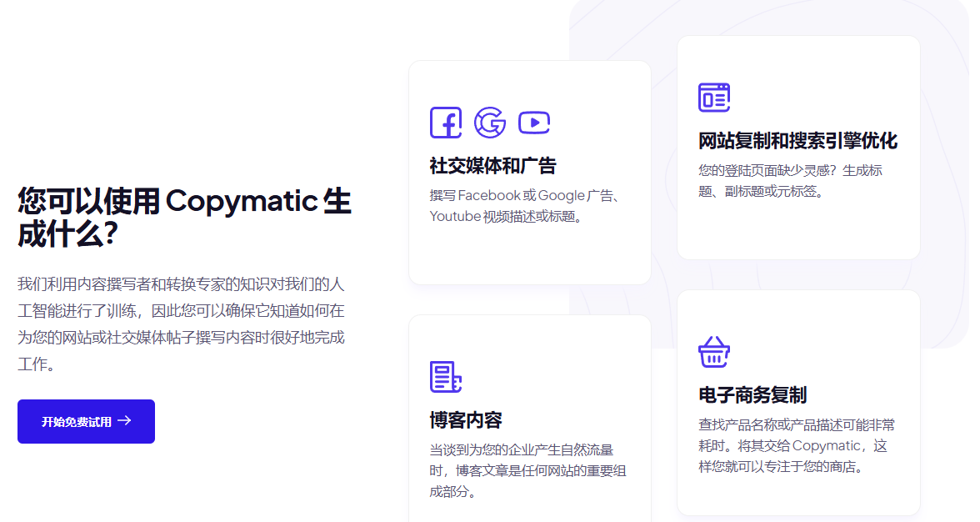The height and width of the screenshot is (522, 980).
Task: Click the paragraph starting 我们利用内容撰写者和转换专家
Action: [182, 324]
